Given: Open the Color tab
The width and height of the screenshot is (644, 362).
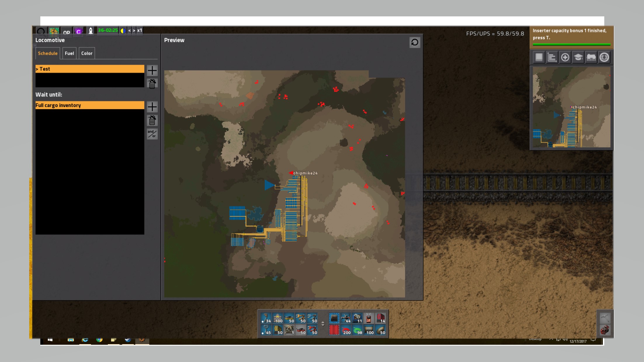Looking at the screenshot, I should (x=87, y=53).
